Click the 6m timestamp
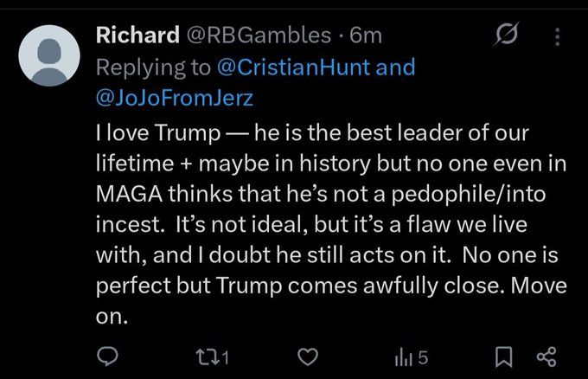This screenshot has width=588, height=379. pos(363,35)
